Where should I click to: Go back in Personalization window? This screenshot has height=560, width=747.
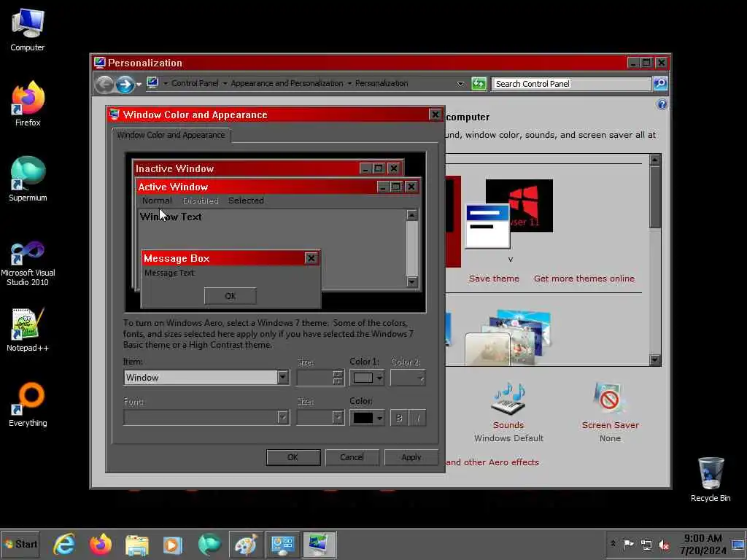point(104,85)
